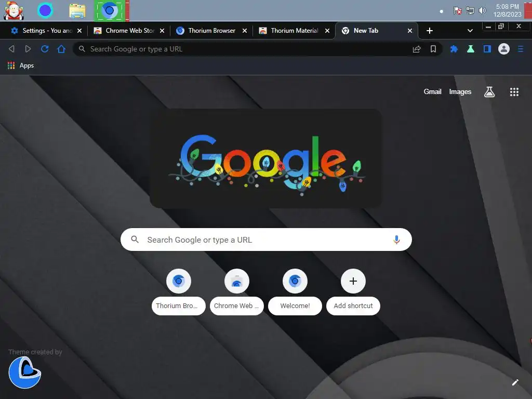This screenshot has width=532, height=399.
Task: Open the browser main menu icon
Action: pos(521,49)
